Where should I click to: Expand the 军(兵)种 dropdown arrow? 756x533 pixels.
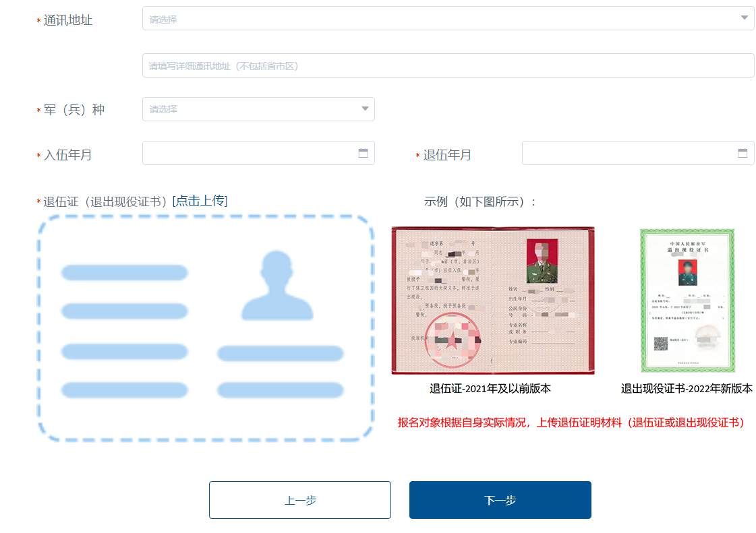coord(365,109)
